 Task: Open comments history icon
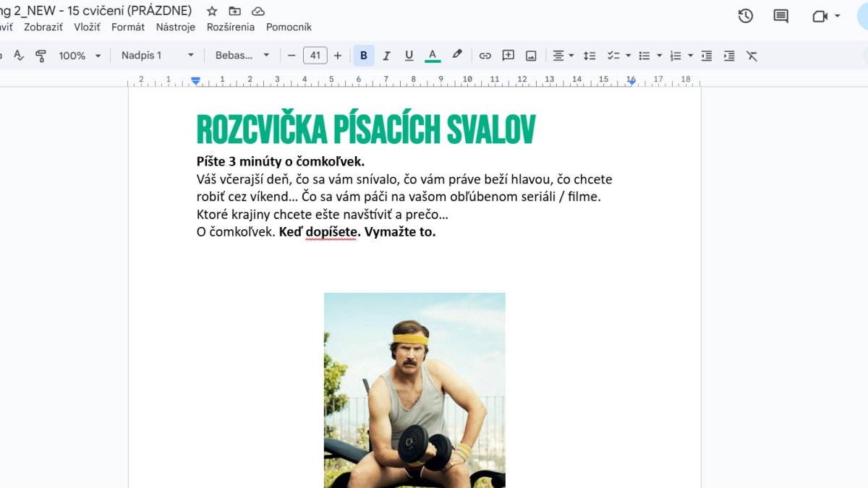pyautogui.click(x=781, y=16)
